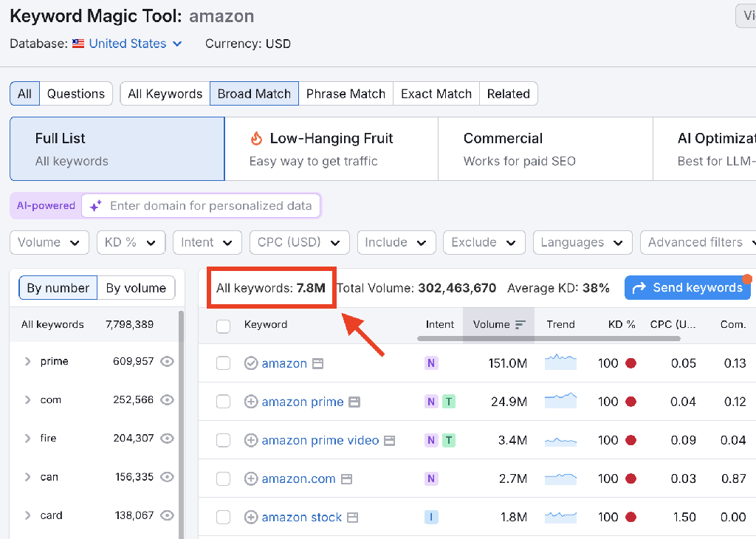Click the AI sparkle icon in domain field

[x=96, y=206]
